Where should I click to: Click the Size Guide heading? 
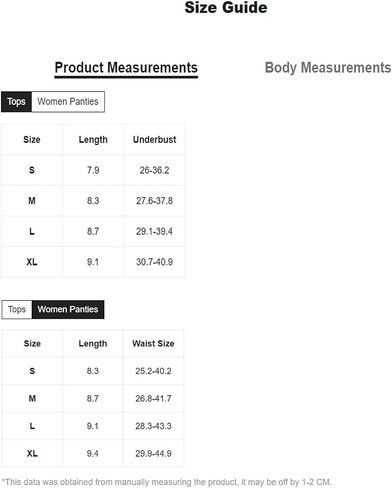coord(226,8)
